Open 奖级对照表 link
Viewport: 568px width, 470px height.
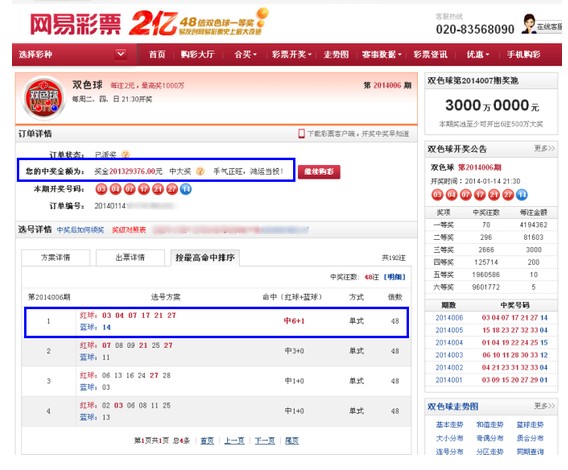tap(129, 230)
